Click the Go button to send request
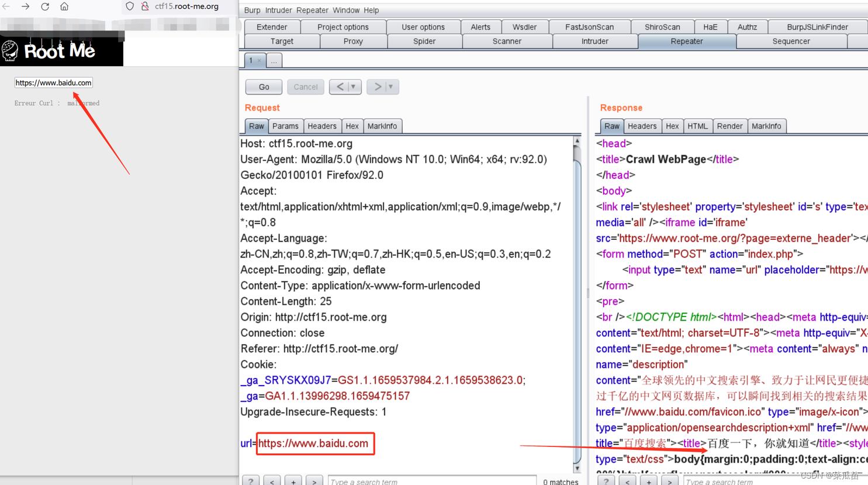 click(264, 87)
